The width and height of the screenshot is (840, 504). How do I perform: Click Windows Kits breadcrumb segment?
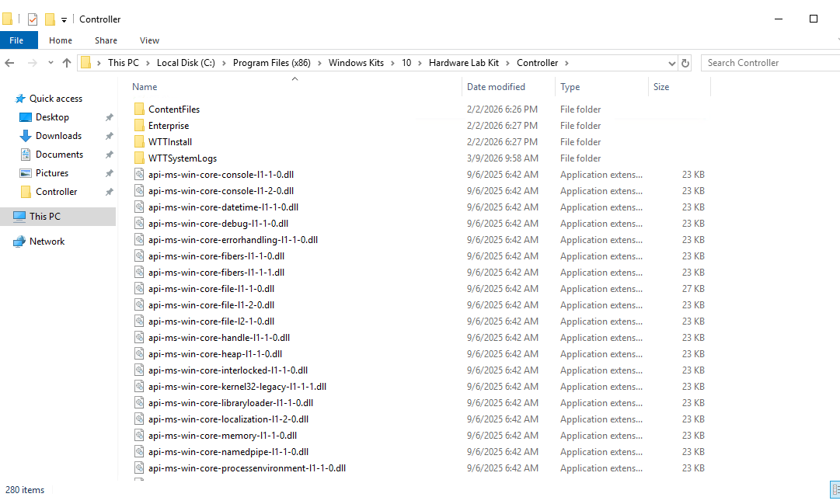(356, 63)
